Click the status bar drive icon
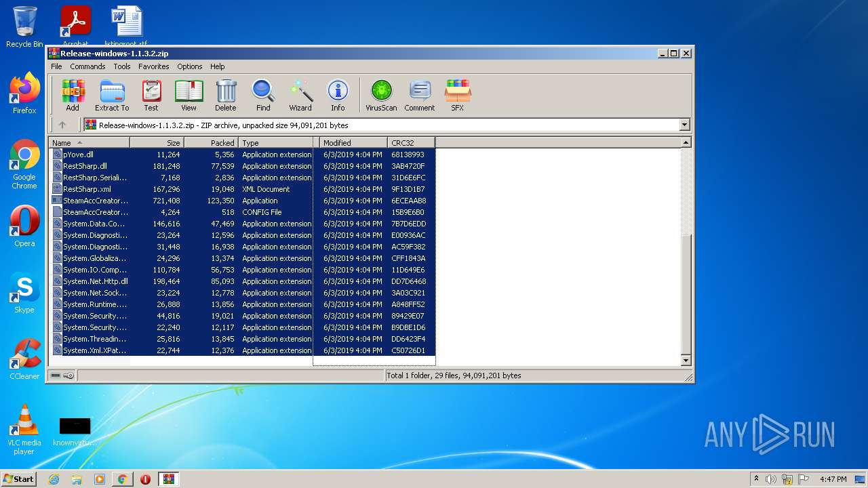 click(x=56, y=375)
